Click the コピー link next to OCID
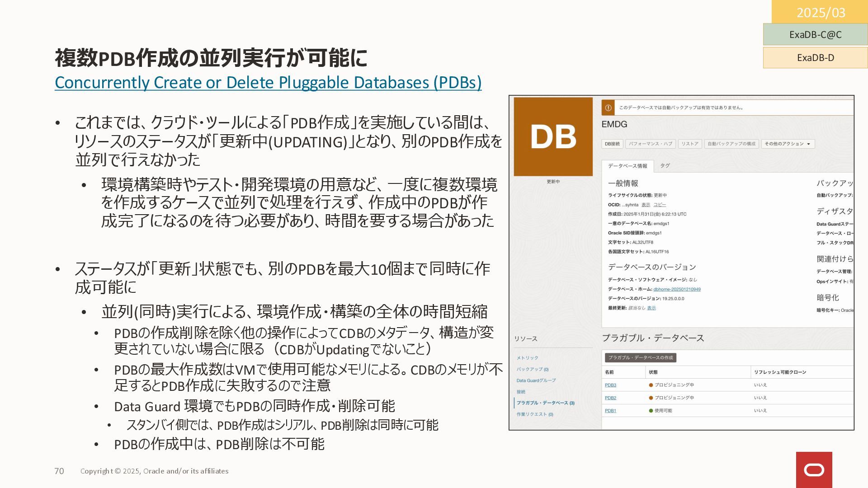The height and width of the screenshot is (488, 868). pos(660,205)
